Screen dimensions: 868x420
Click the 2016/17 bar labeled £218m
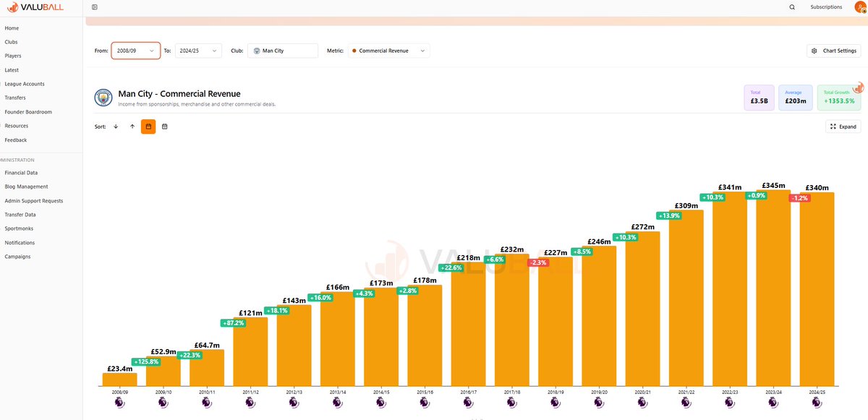click(x=468, y=324)
